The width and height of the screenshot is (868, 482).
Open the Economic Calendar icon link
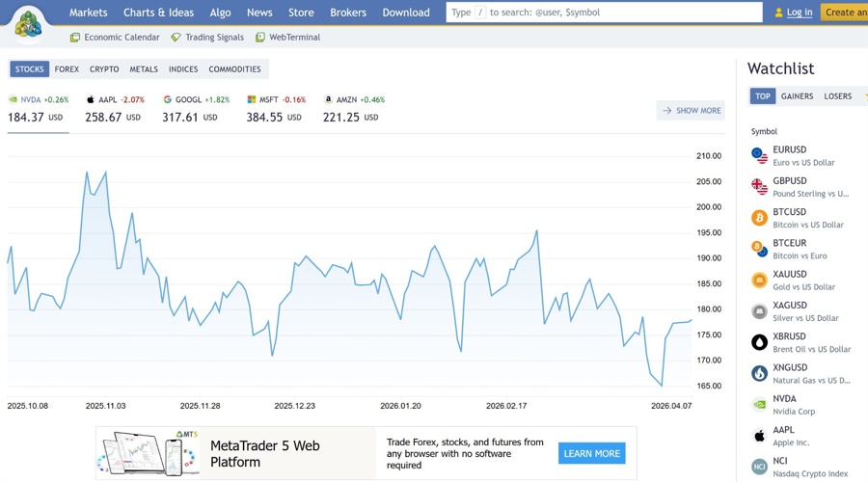click(x=75, y=38)
